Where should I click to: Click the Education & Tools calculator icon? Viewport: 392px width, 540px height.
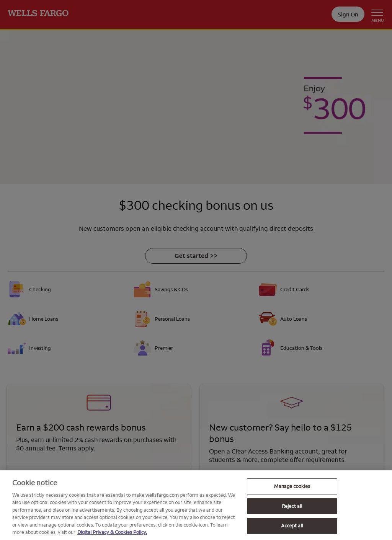point(268,348)
